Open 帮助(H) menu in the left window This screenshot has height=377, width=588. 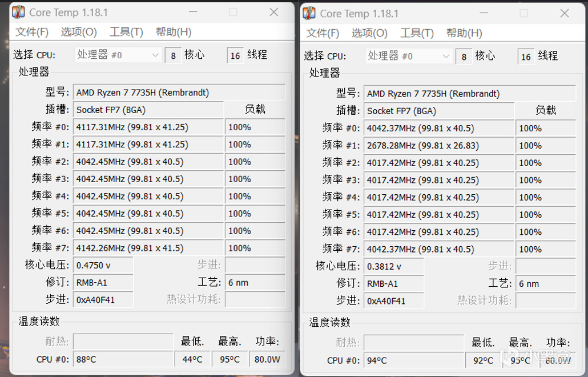174,32
